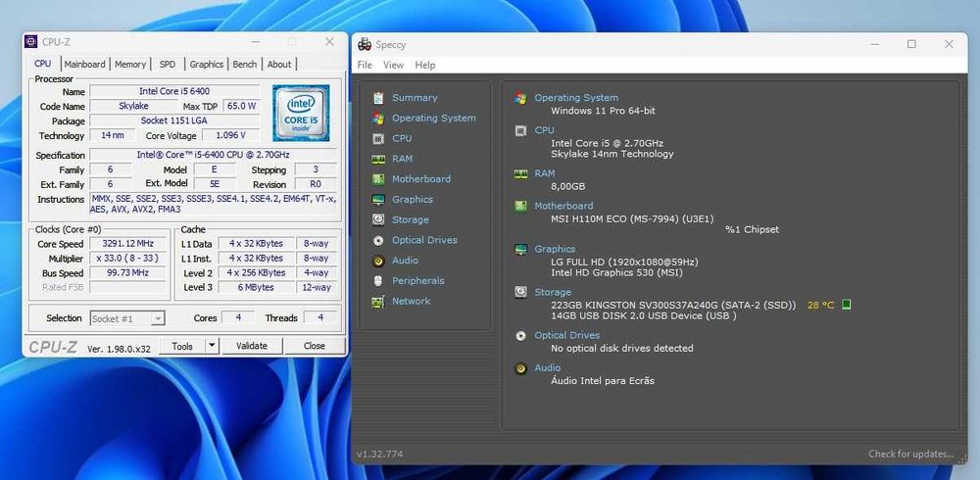The width and height of the screenshot is (980, 480).
Task: Click the CPU chip icon in sidebar
Action: pyautogui.click(x=378, y=138)
